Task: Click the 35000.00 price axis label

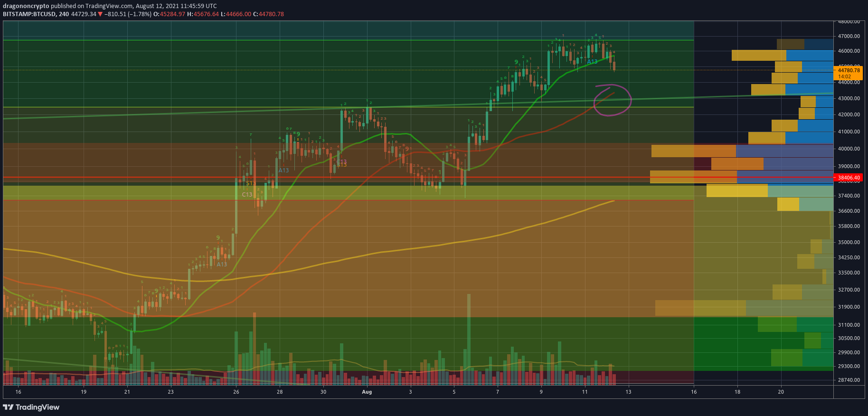Action: [x=849, y=242]
